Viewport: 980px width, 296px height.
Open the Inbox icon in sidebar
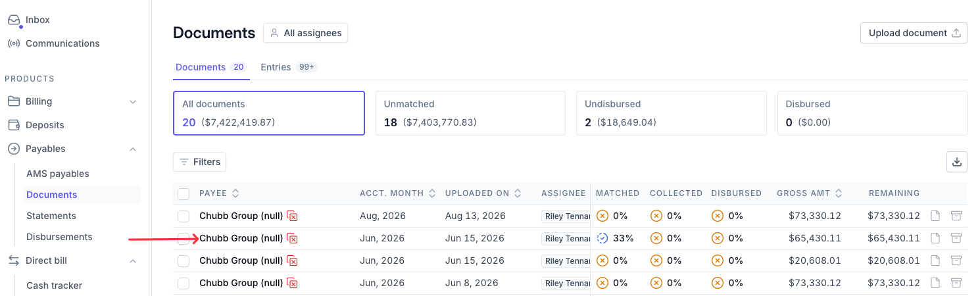14,20
